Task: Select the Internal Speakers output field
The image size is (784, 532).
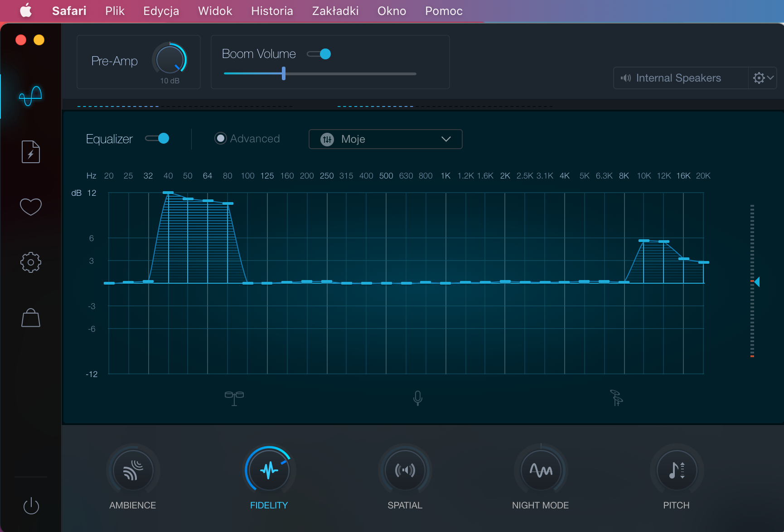Action: pyautogui.click(x=681, y=78)
